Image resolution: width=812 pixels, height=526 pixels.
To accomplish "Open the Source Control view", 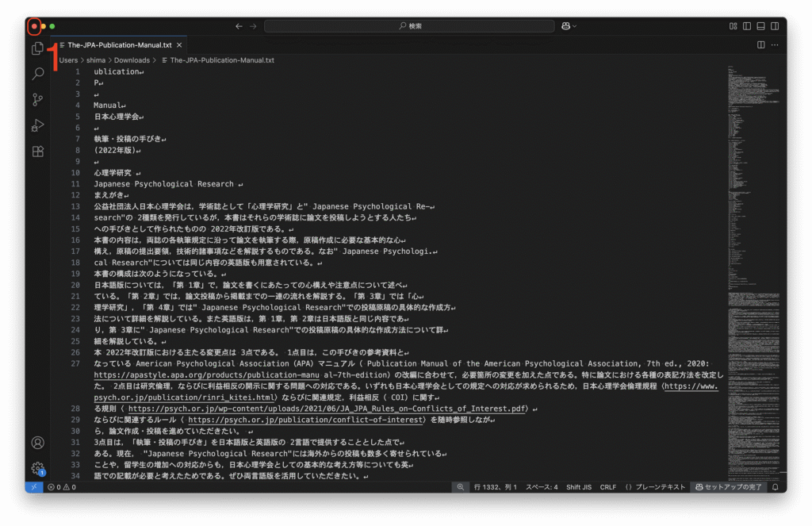I will tap(37, 99).
